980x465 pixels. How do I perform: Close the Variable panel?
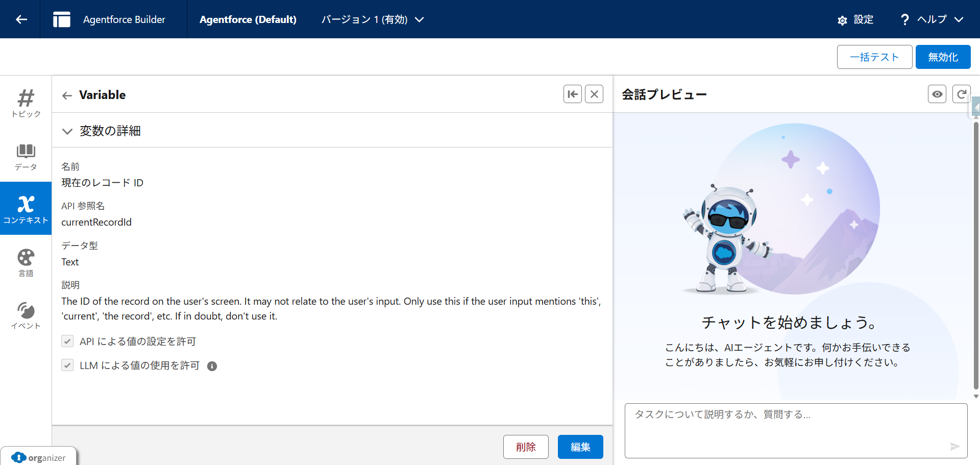(594, 94)
